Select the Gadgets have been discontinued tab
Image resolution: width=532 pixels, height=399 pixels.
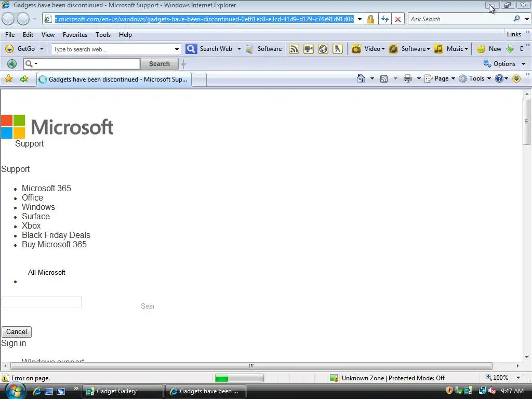point(114,79)
